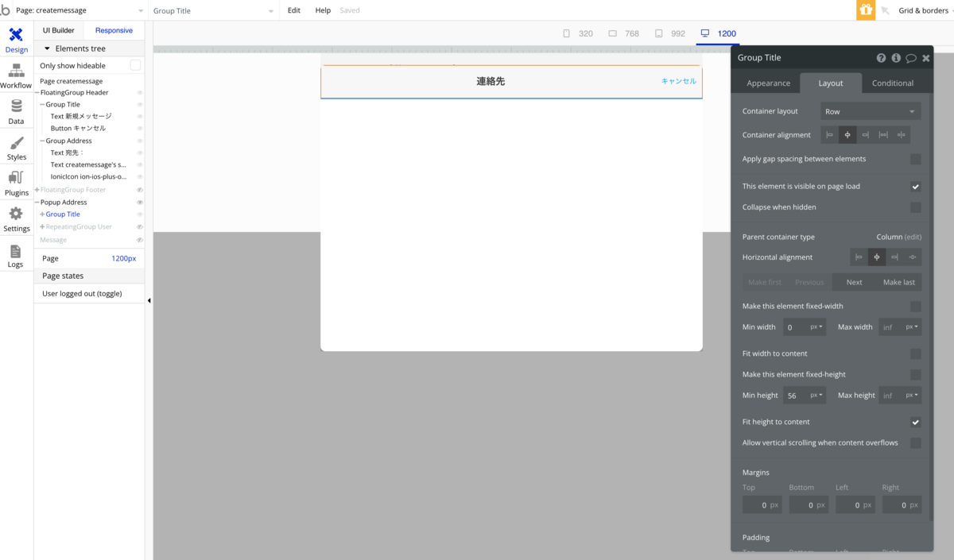Select the 1200 desktop breakpoint icon
This screenshot has width=954, height=560.
704,33
